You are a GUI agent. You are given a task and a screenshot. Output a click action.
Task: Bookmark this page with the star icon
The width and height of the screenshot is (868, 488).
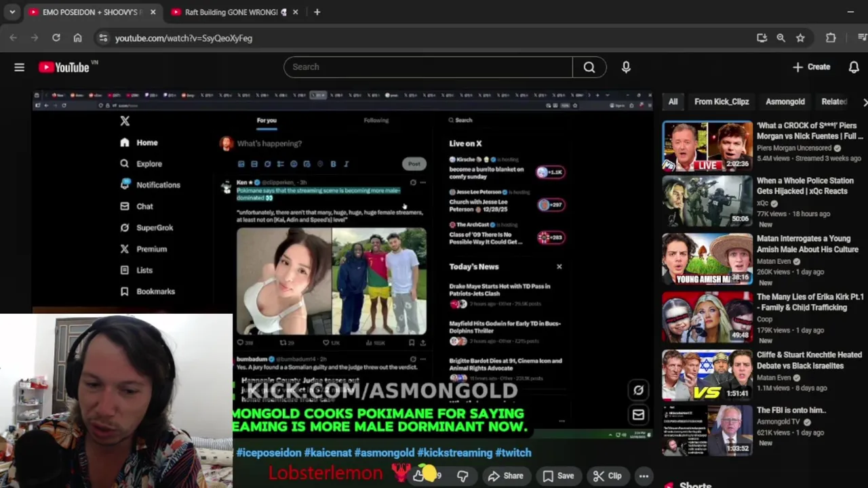tap(800, 38)
